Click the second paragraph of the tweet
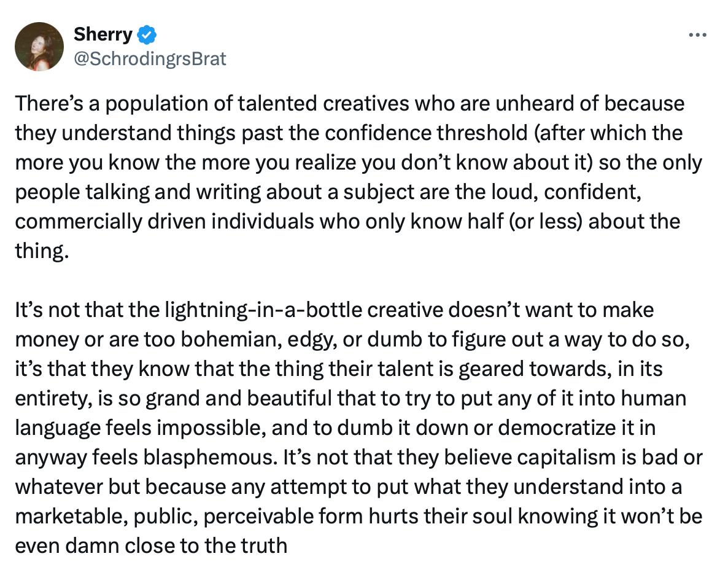The height and width of the screenshot is (575, 728). [x=356, y=427]
